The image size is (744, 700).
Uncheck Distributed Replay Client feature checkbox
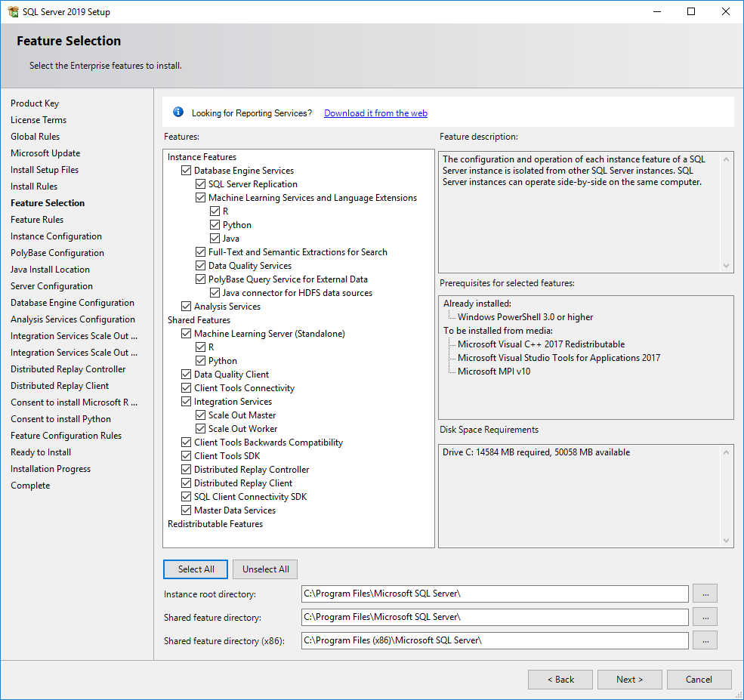(x=186, y=483)
